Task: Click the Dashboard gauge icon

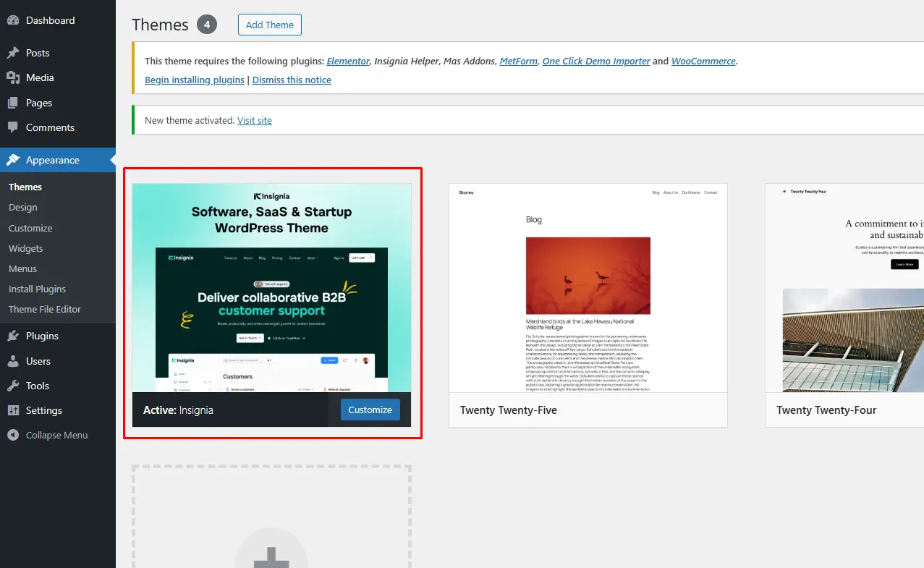Action: [13, 21]
